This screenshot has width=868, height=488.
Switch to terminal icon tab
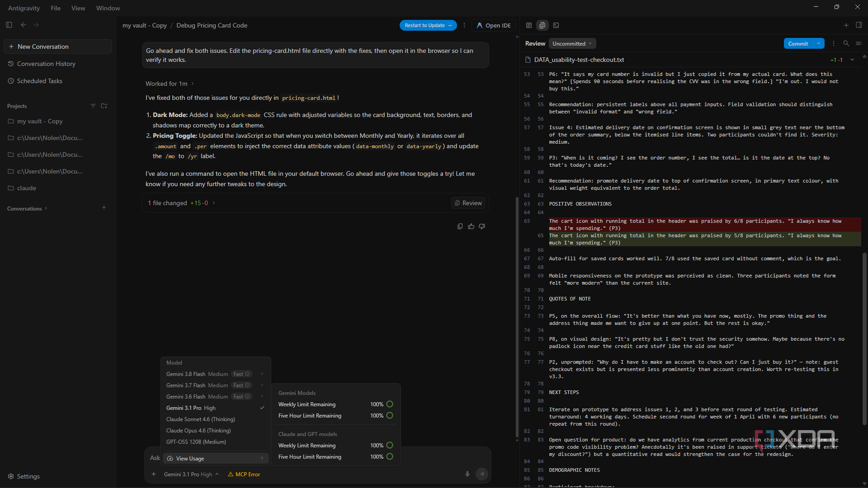pyautogui.click(x=556, y=25)
